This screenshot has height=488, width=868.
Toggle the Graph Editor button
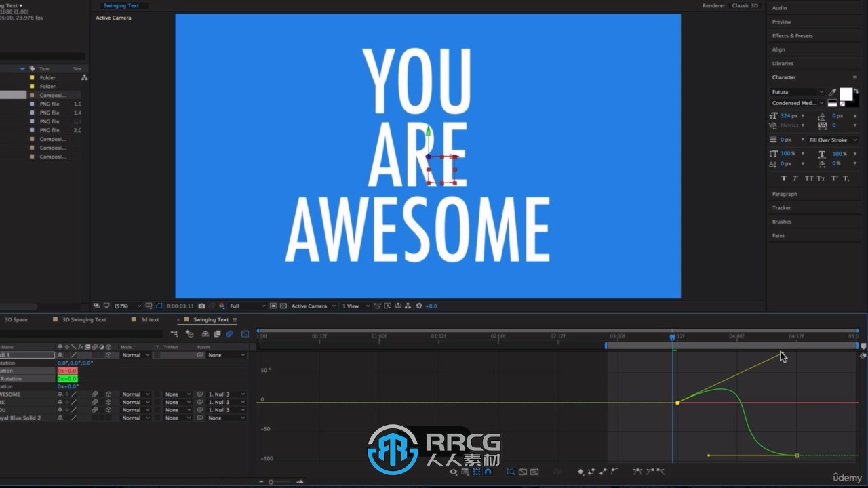point(245,333)
